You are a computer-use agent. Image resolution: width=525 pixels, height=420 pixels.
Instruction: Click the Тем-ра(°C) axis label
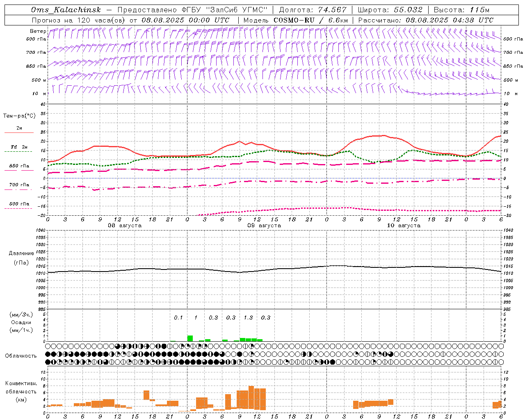click(19, 116)
